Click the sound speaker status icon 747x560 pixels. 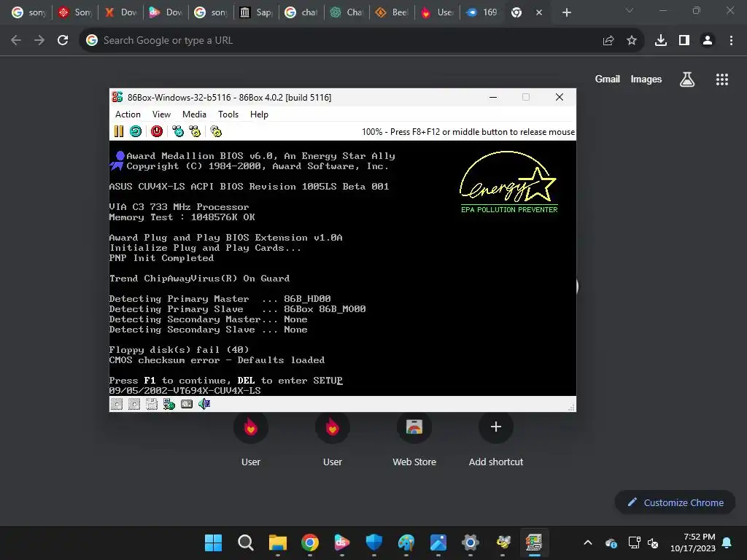(204, 404)
